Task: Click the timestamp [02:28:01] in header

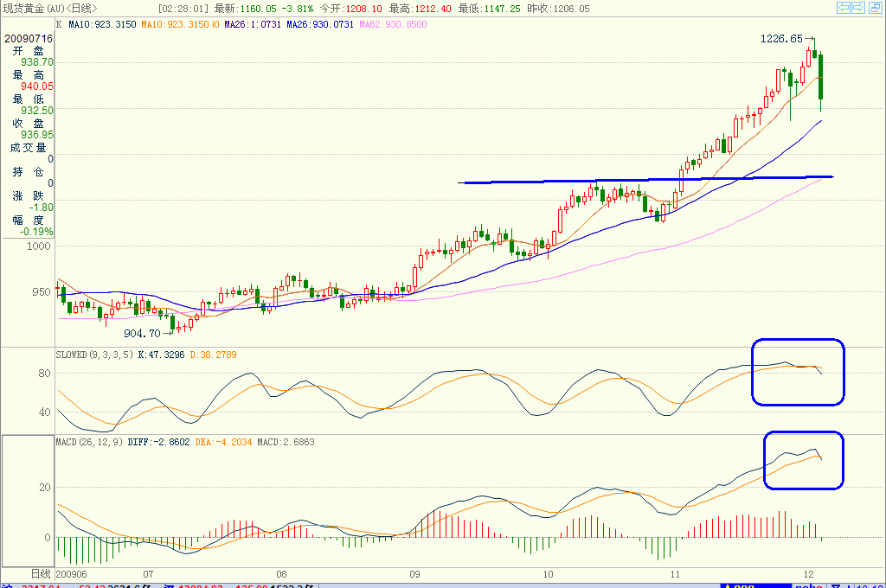Action: (x=183, y=9)
